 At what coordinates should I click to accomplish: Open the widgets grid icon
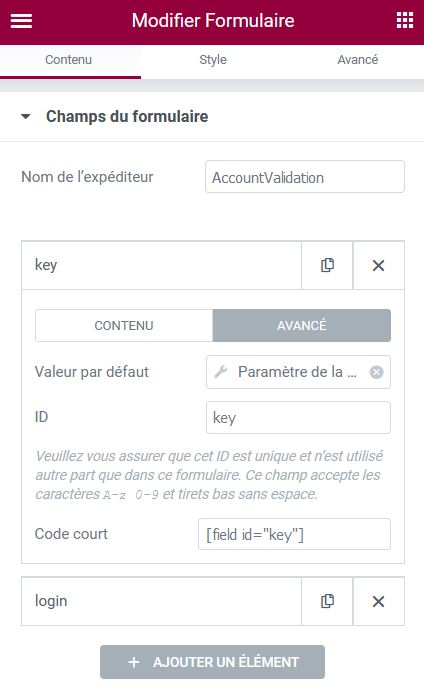click(405, 20)
